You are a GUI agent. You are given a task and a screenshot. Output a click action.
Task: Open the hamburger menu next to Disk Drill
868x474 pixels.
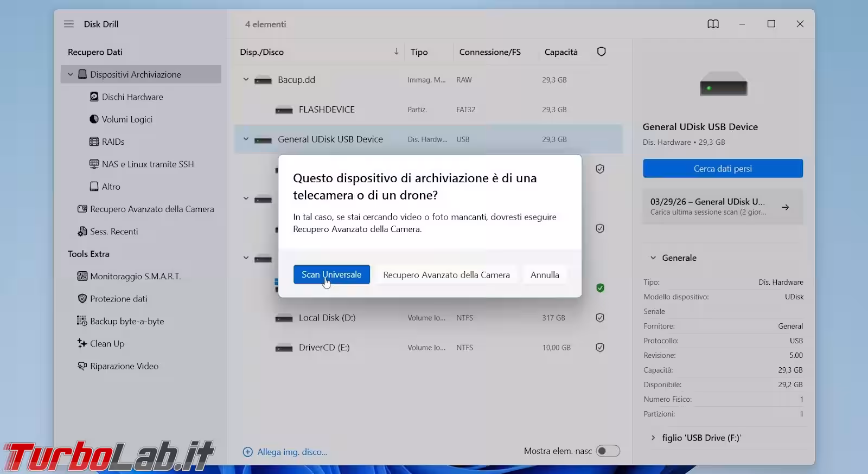pos(69,24)
